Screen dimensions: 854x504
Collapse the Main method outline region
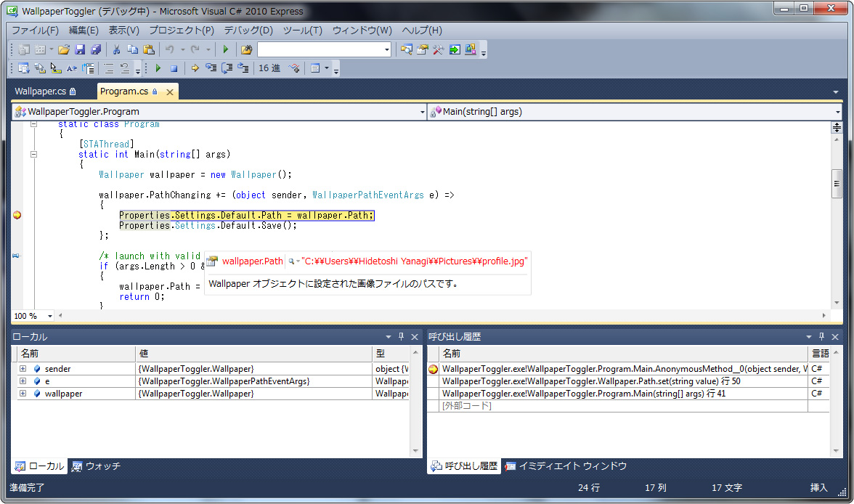33,155
